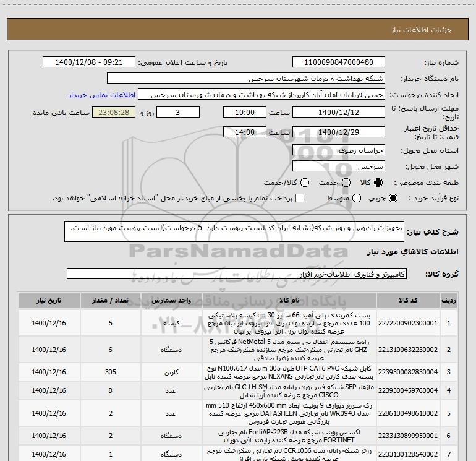Screen dimensions: 476x461
Task: Select the جزیی purchase type radio
Action: pos(393,198)
